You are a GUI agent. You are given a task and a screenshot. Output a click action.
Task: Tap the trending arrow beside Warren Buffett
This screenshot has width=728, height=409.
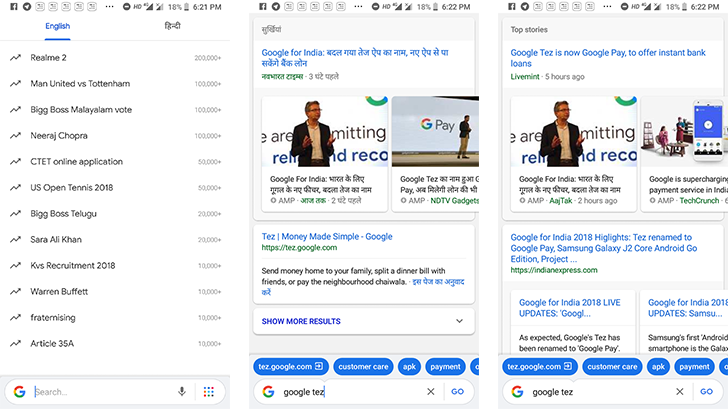point(15,292)
